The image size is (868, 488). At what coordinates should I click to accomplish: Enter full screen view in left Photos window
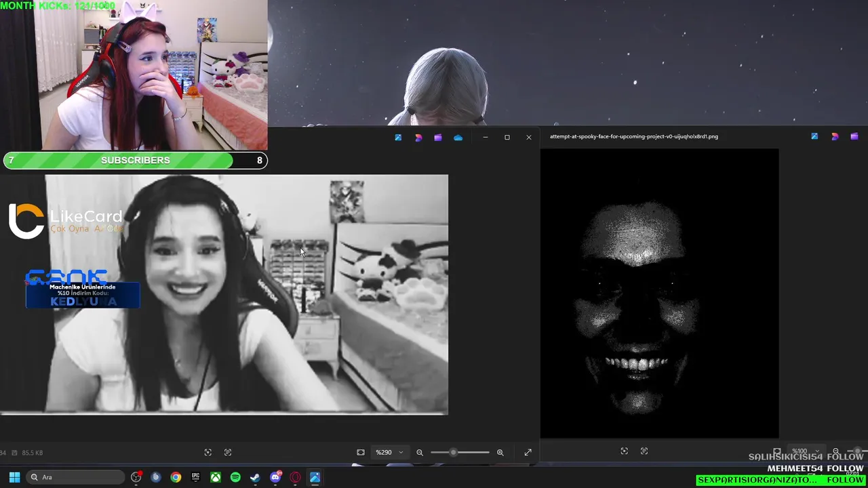tap(528, 452)
